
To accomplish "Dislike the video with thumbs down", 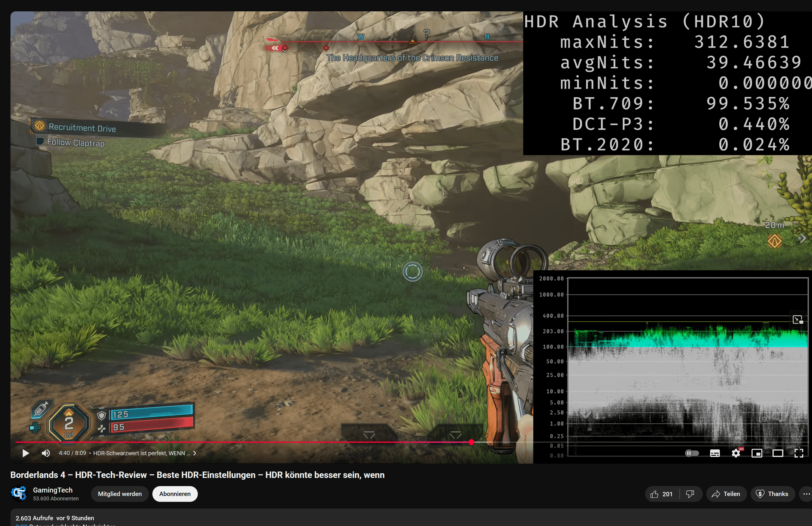I will pyautogui.click(x=690, y=494).
